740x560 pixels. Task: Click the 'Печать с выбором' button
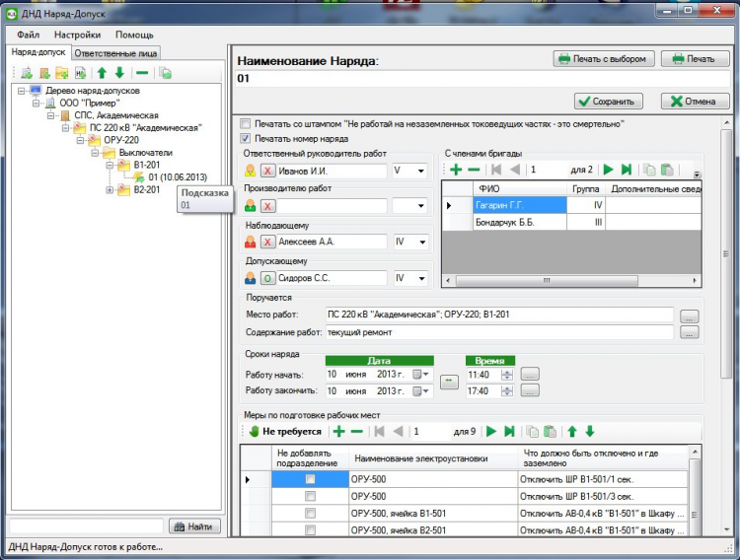tap(604, 59)
